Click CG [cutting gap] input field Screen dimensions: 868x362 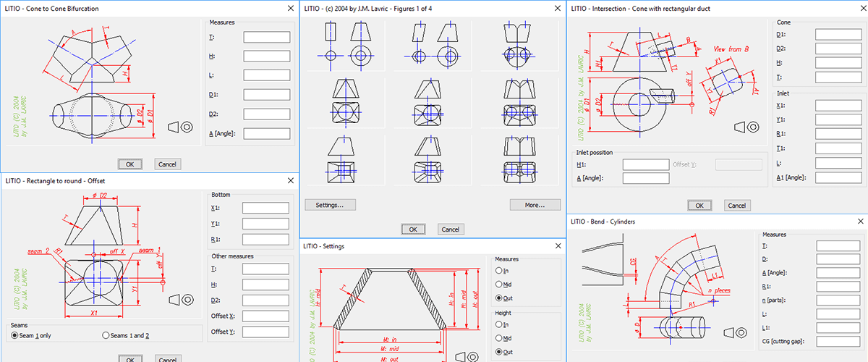tap(838, 342)
